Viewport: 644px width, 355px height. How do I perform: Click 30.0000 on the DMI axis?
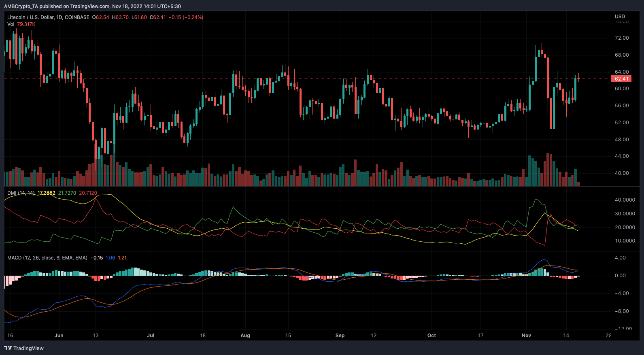(625, 214)
